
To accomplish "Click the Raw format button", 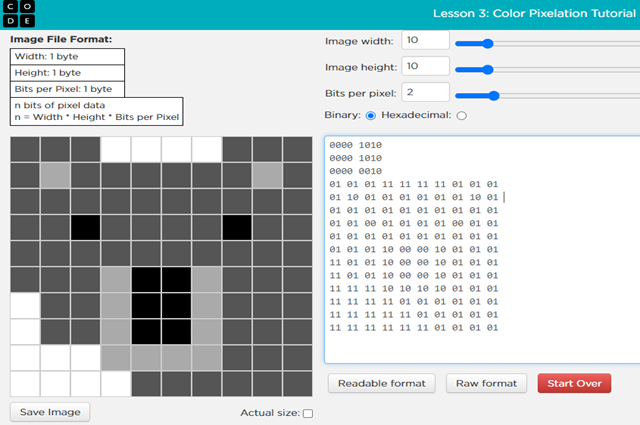I will click(x=487, y=383).
